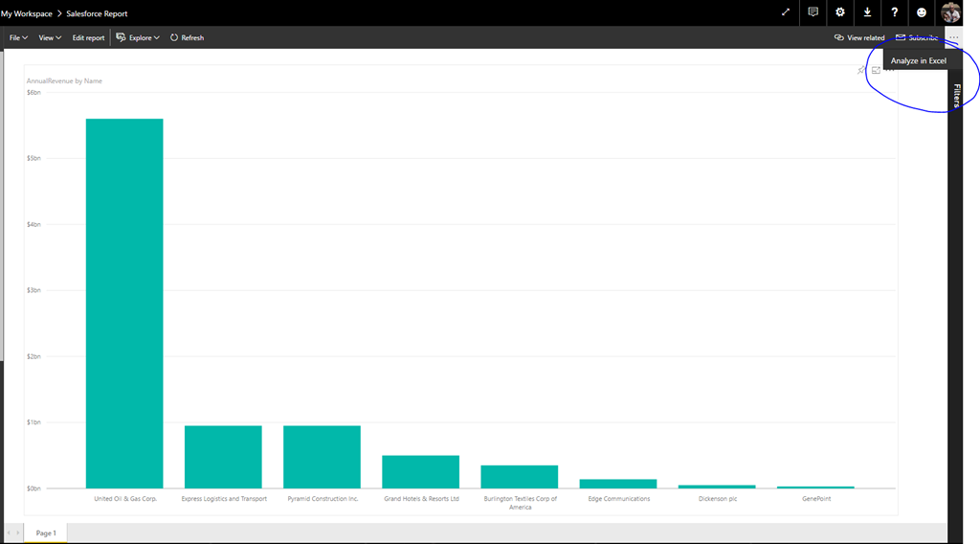Screen dimensions: 980x544
Task: Open the help question mark icon
Action: 894,12
